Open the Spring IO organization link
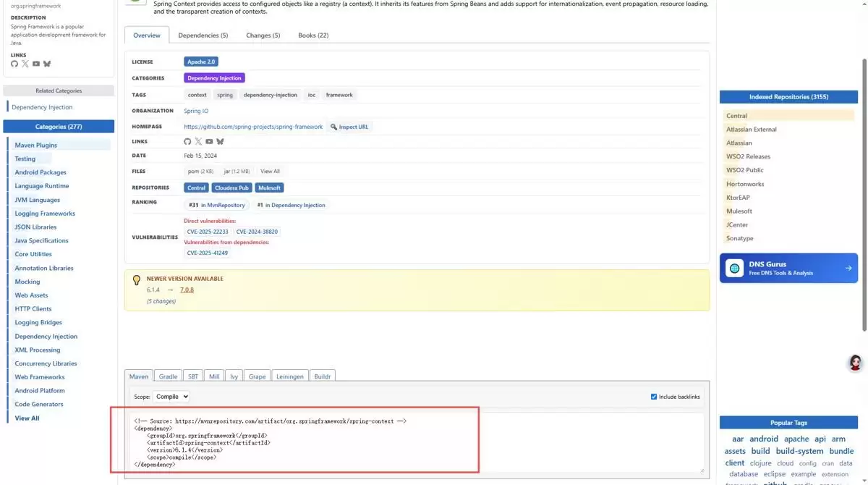The image size is (868, 485). (196, 111)
